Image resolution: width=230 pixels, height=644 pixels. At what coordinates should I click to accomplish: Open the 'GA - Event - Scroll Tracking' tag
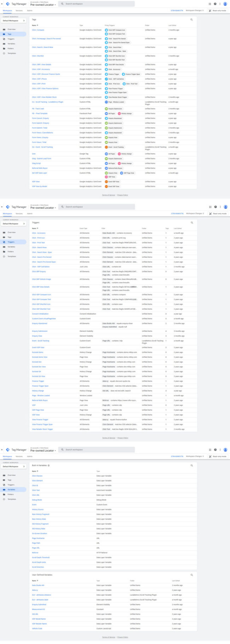[x=42, y=147]
